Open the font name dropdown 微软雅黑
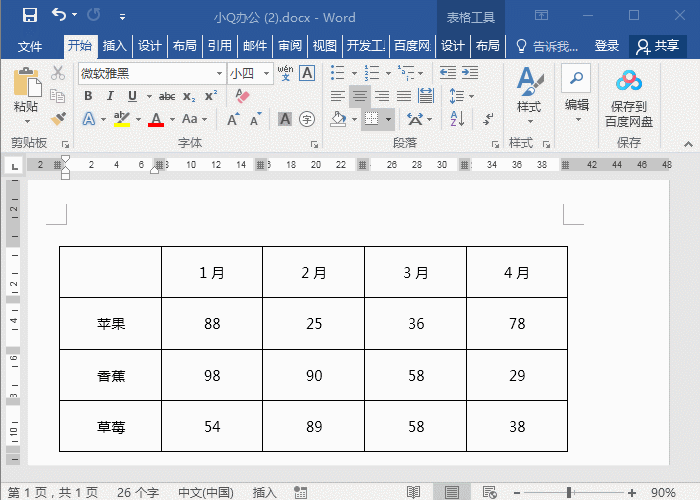 click(152, 73)
